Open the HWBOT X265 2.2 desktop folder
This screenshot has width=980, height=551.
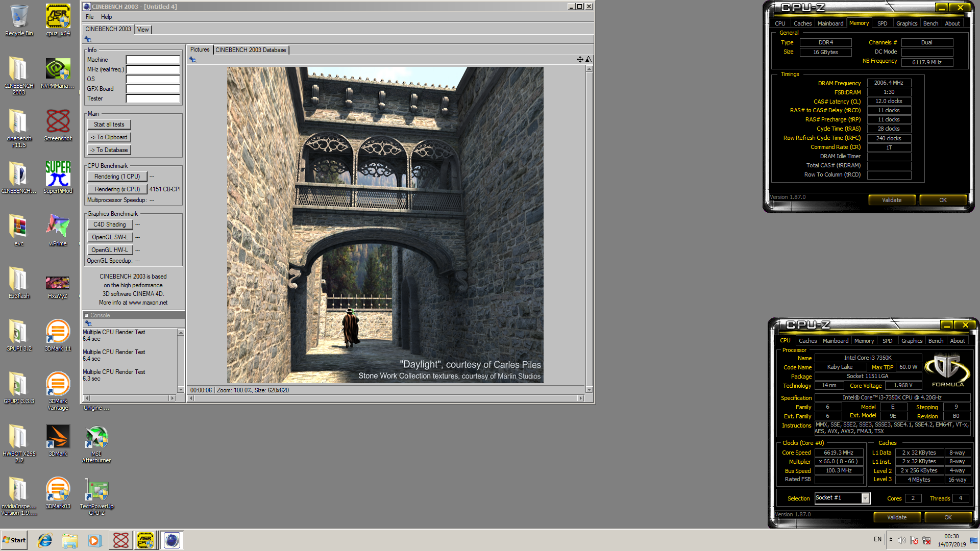19,444
